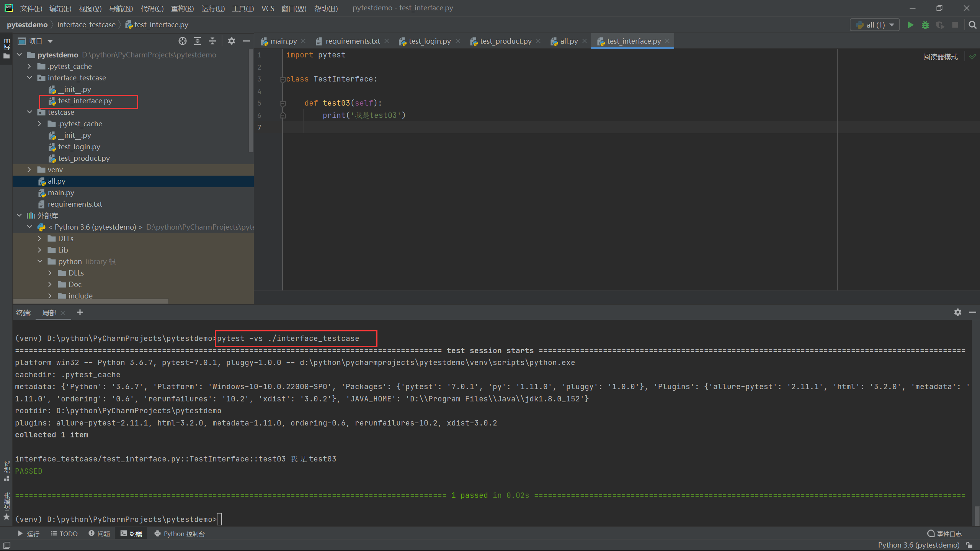Collapse all items in project tree
The width and height of the screenshot is (980, 551).
pyautogui.click(x=212, y=41)
